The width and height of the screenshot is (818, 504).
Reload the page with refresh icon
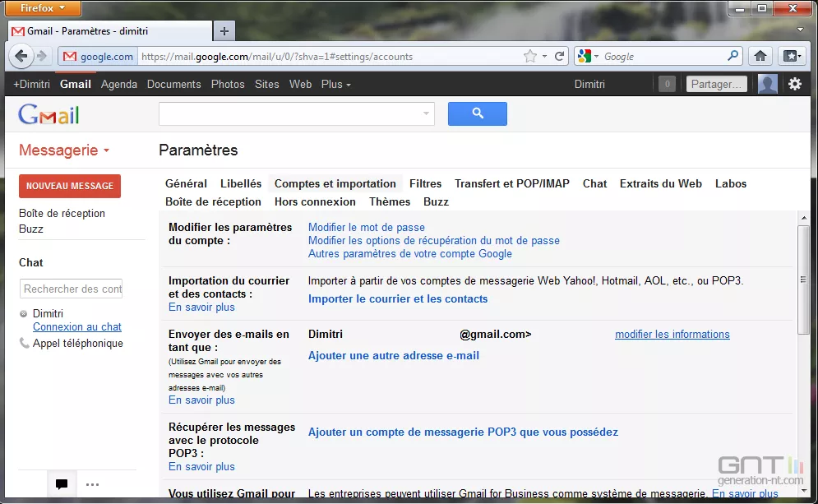[x=560, y=57]
